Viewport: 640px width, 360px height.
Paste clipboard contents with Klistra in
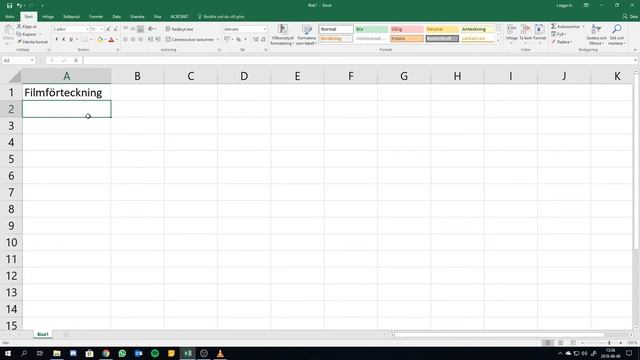coord(8,34)
